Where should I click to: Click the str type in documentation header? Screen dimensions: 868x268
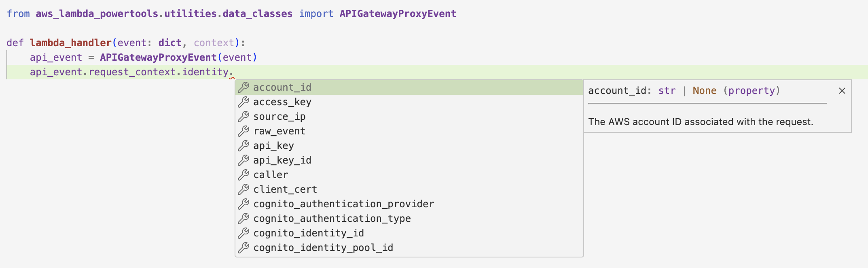pos(667,91)
